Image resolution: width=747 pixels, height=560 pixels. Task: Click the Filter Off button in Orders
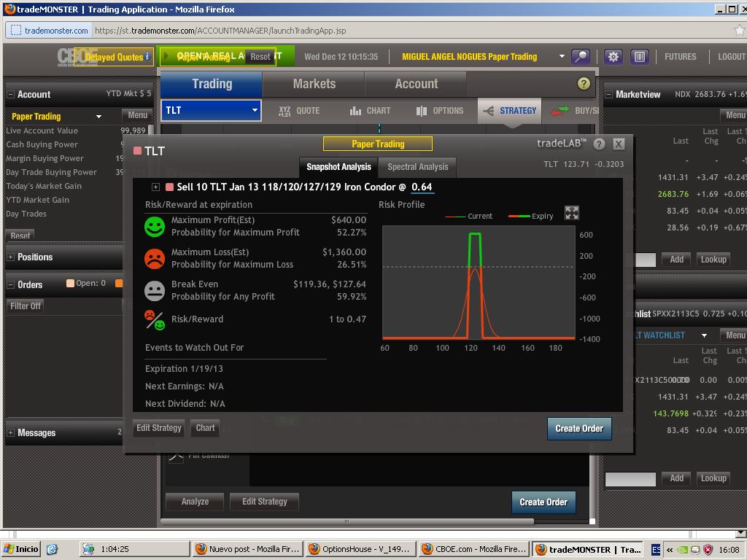(x=26, y=306)
